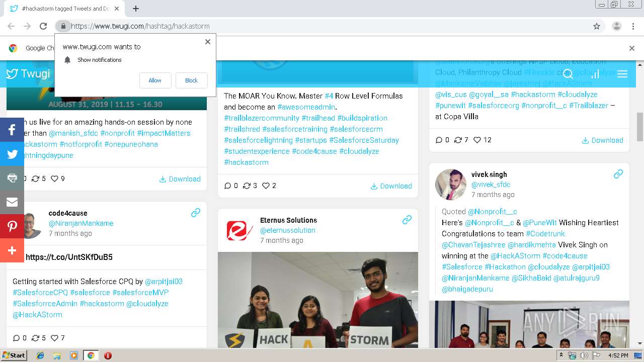Download the lightningdaypune tweet
This screenshot has height=362, width=644.
pos(180,179)
